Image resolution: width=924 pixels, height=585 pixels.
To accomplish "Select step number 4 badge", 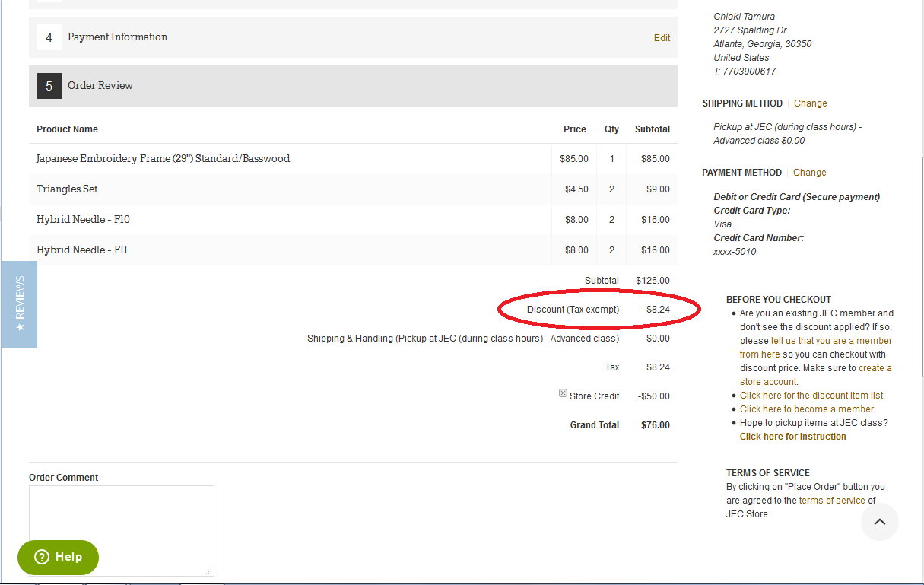I will (x=49, y=37).
